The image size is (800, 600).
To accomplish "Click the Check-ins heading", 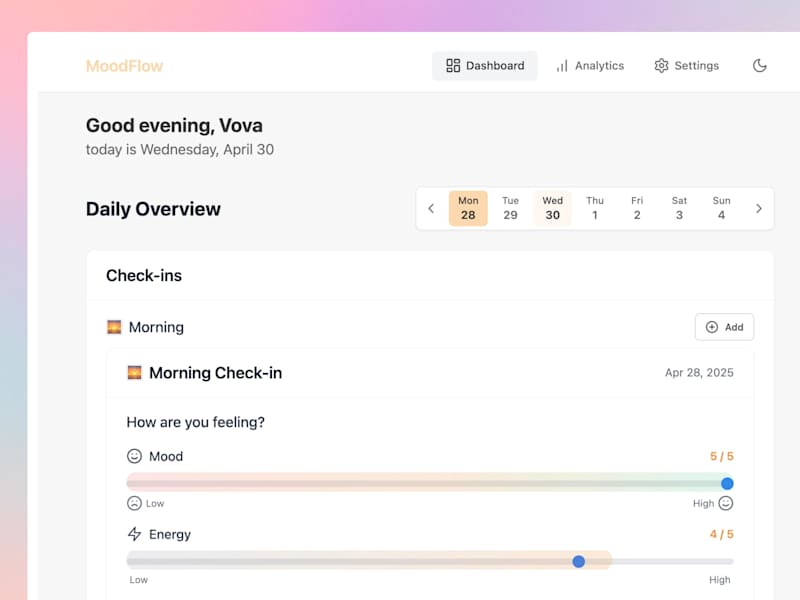I will tap(144, 276).
